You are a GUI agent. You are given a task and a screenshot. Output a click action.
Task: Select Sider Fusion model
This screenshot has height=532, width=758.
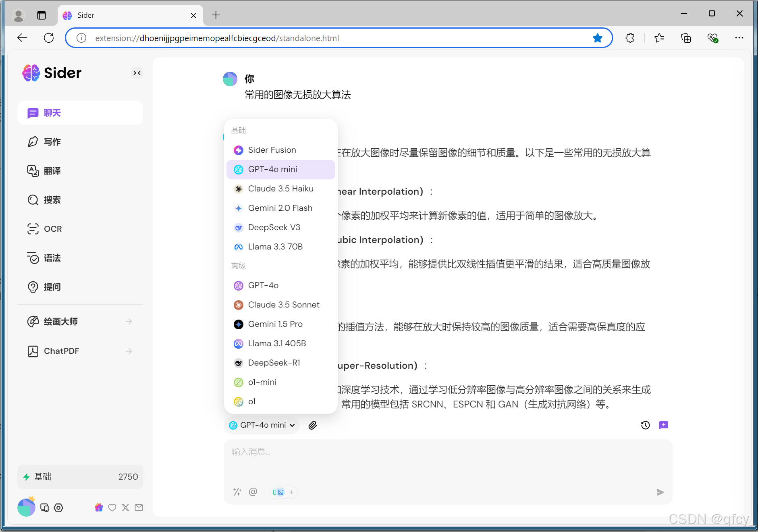pos(281,150)
